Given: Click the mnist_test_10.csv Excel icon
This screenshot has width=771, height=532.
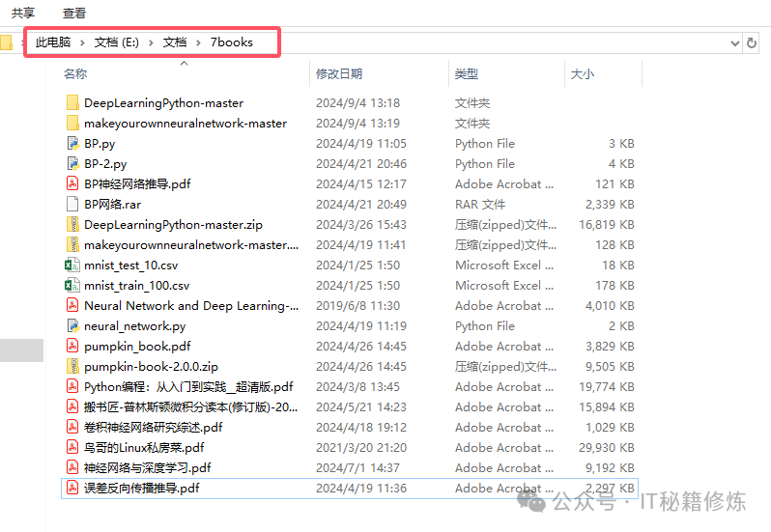Looking at the screenshot, I should (72, 266).
